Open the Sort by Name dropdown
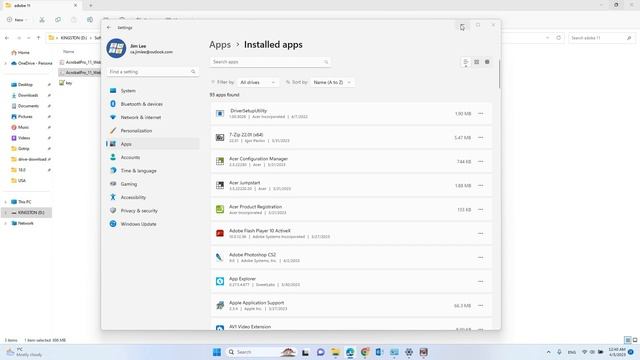This screenshot has width=640, height=360. 332,82
